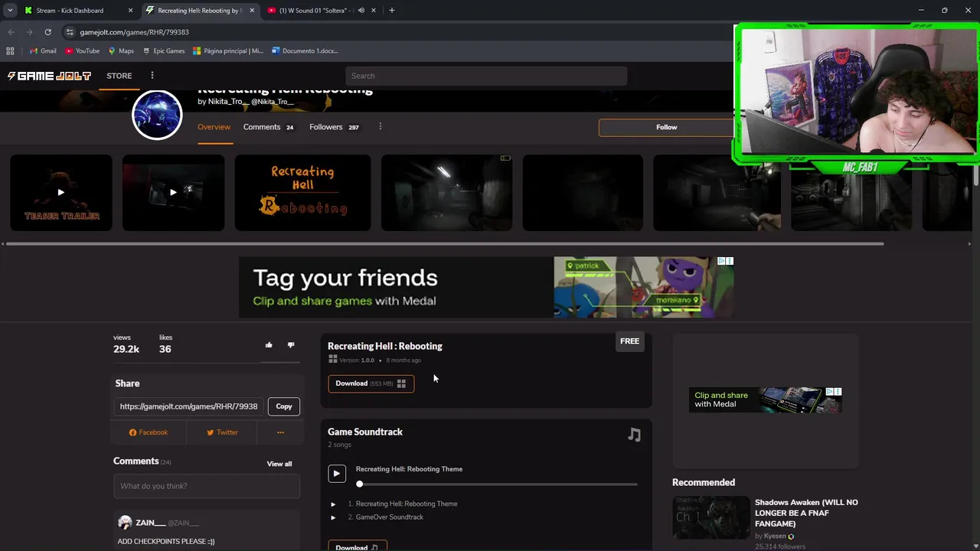This screenshot has width=980, height=551.
Task: Open Shadows Awaken recommended game thumbnail
Action: (711, 517)
